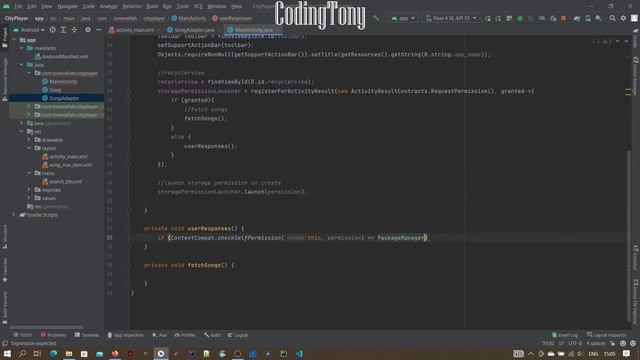The image size is (640, 360).
Task: Click Select Opened File target icon
Action: [53, 30]
